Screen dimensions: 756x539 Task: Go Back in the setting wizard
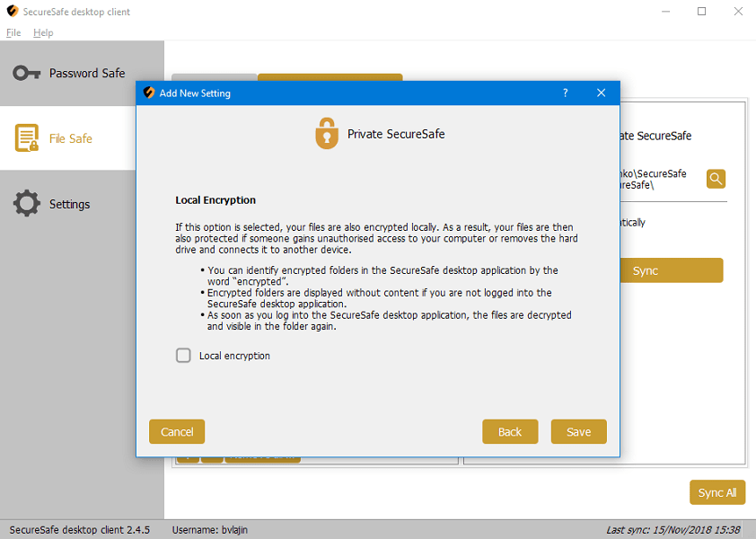tap(510, 431)
